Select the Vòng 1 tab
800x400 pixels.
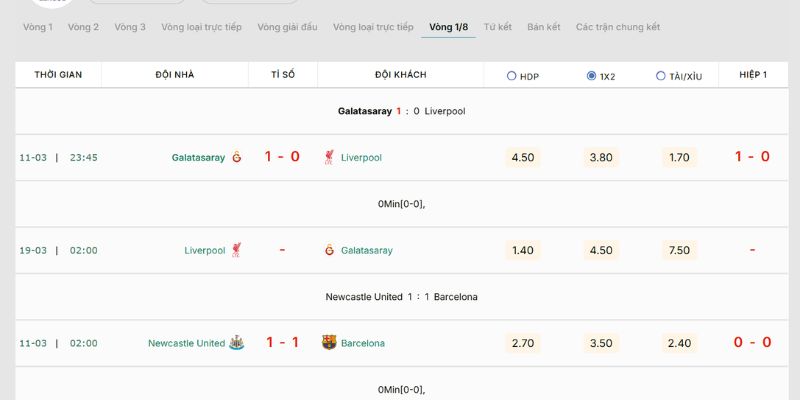38,27
